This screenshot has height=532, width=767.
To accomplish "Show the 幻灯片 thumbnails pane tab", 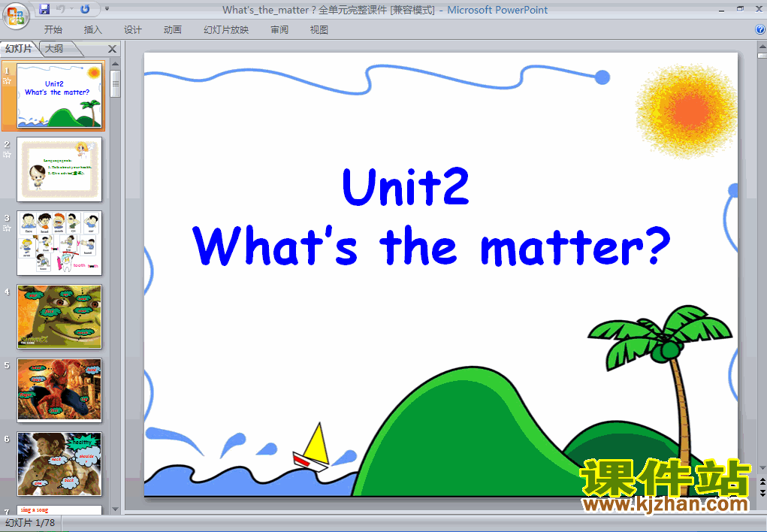I will (19, 48).
